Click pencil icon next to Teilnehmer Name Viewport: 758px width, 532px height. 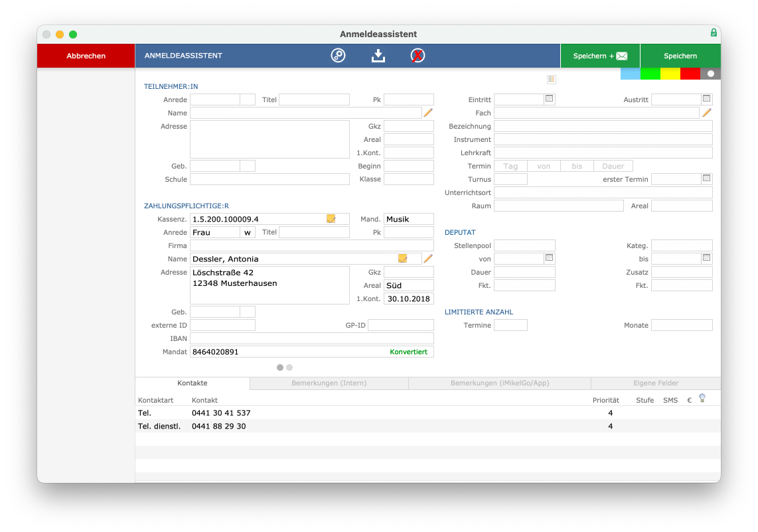[x=428, y=113]
